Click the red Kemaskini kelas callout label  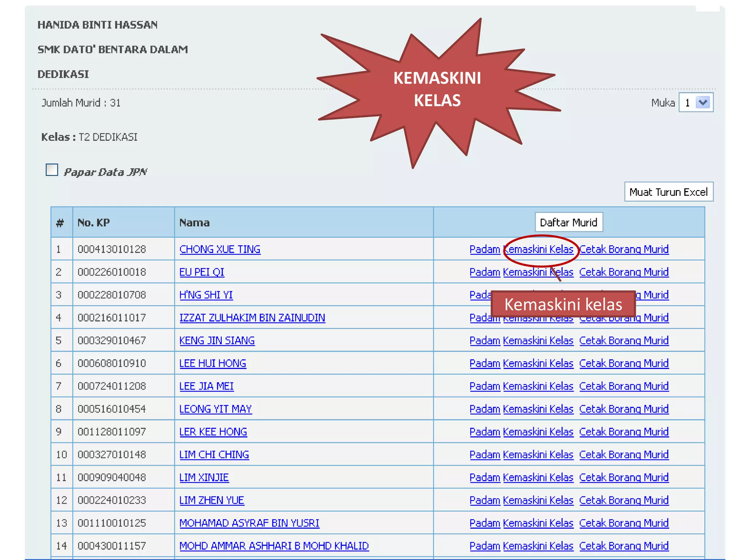point(563,304)
